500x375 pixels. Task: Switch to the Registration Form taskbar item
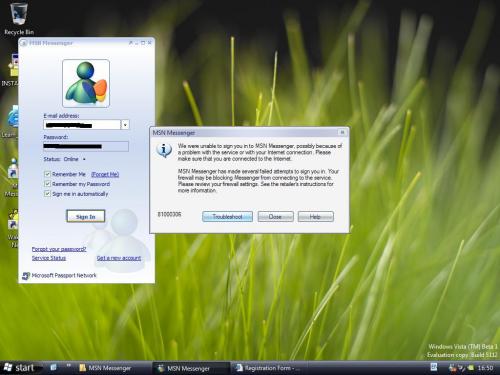(x=268, y=368)
